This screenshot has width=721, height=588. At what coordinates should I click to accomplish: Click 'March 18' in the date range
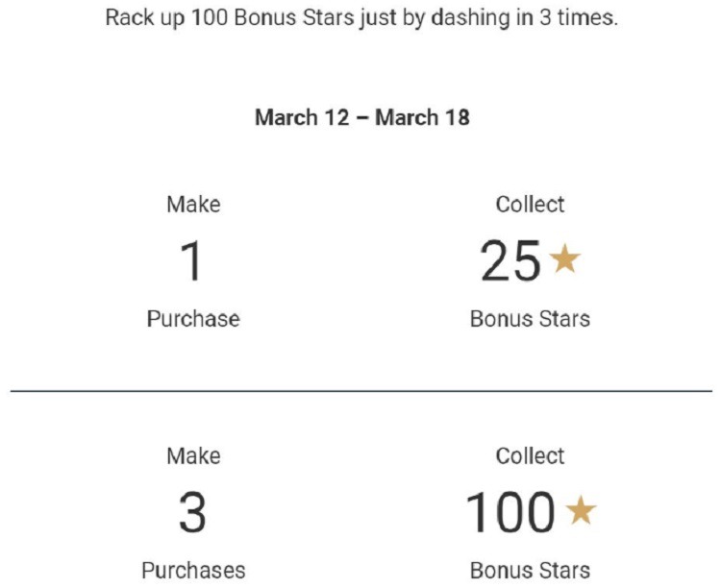423,117
